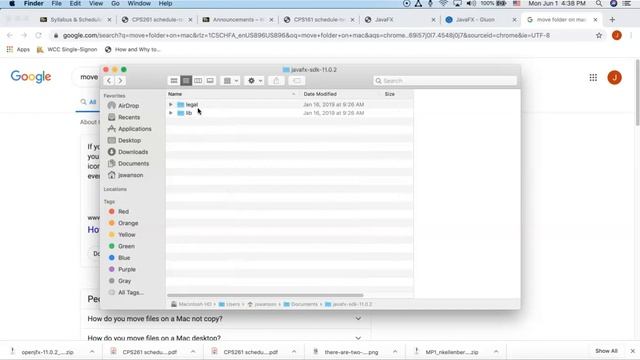Select the legal folder row
The image size is (640, 360).
[x=289, y=104]
